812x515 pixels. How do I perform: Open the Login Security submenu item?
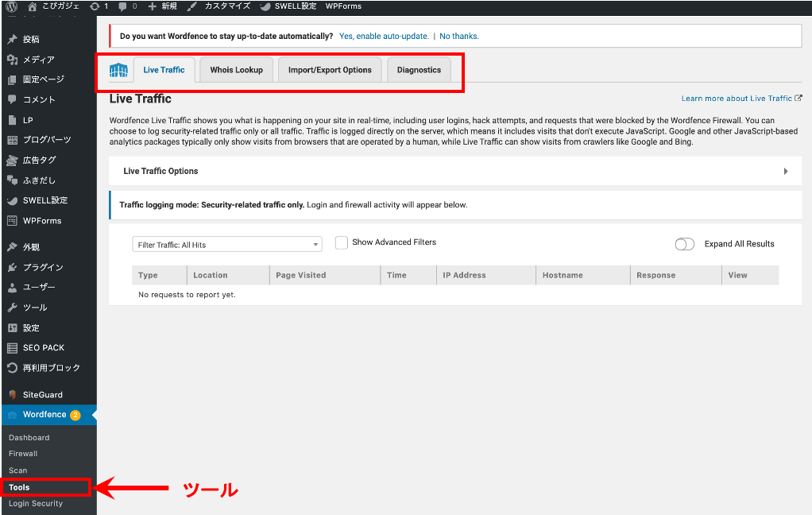[36, 504]
